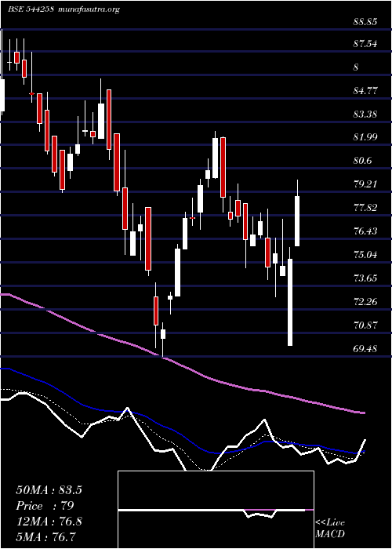Click the 77.82 price level label

pyautogui.click(x=365, y=208)
